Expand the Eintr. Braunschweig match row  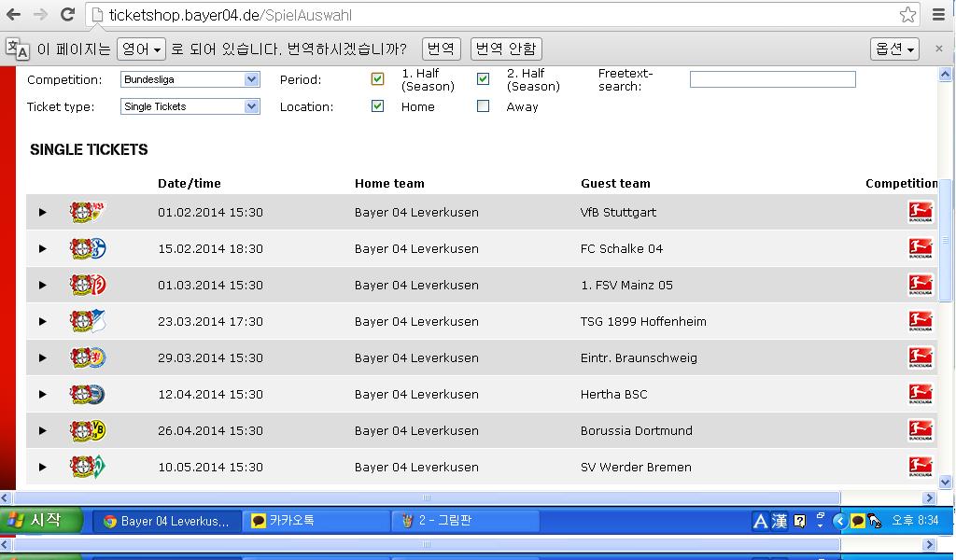point(42,357)
